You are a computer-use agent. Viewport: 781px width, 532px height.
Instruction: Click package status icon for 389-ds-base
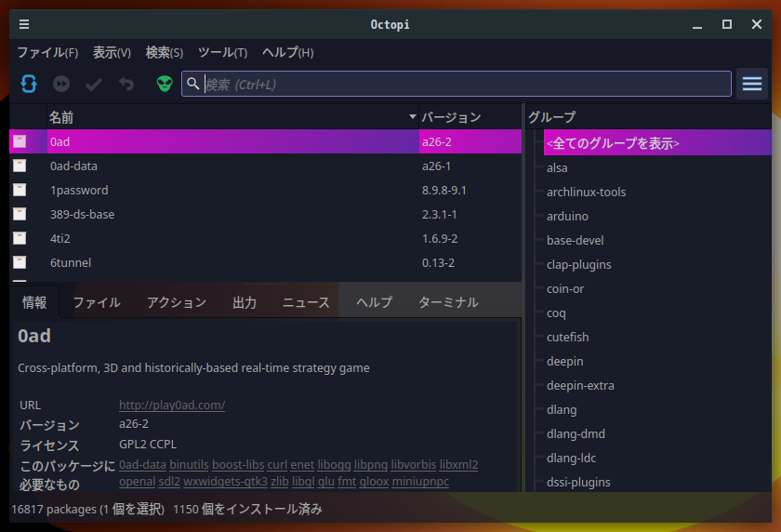[x=20, y=214]
